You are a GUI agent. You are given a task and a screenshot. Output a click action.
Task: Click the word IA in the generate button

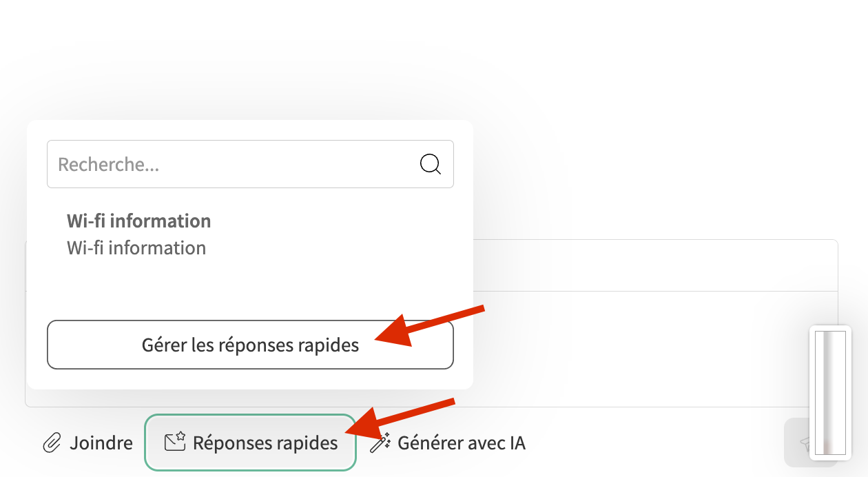click(517, 443)
